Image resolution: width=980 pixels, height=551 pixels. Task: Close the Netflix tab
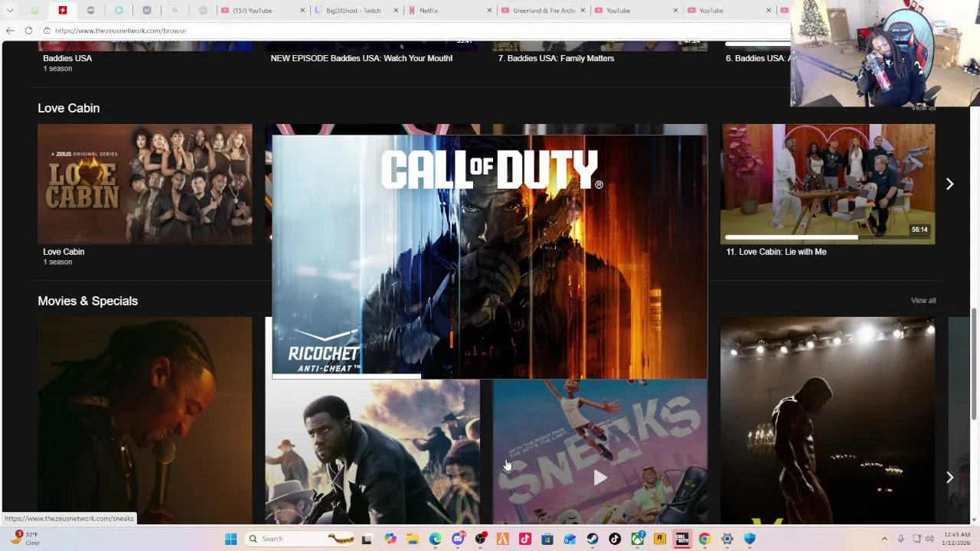pos(490,11)
